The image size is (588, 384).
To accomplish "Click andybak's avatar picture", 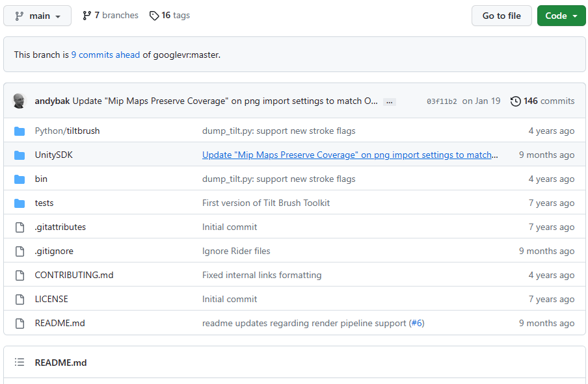I will 20,101.
